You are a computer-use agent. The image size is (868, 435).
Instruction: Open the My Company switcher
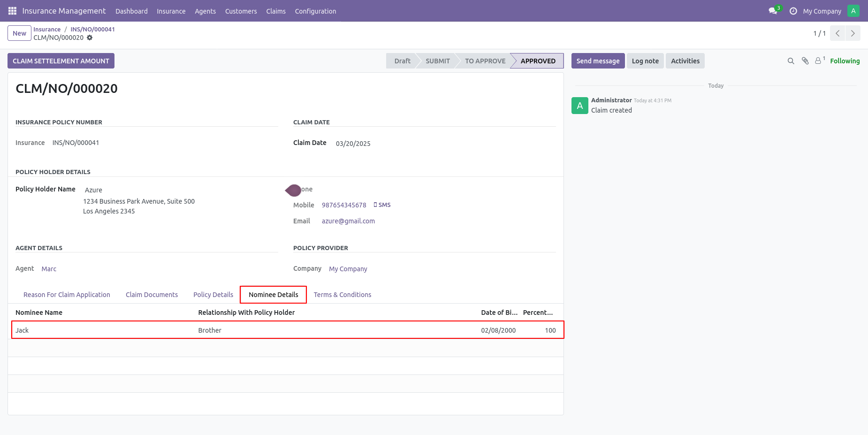coord(822,11)
